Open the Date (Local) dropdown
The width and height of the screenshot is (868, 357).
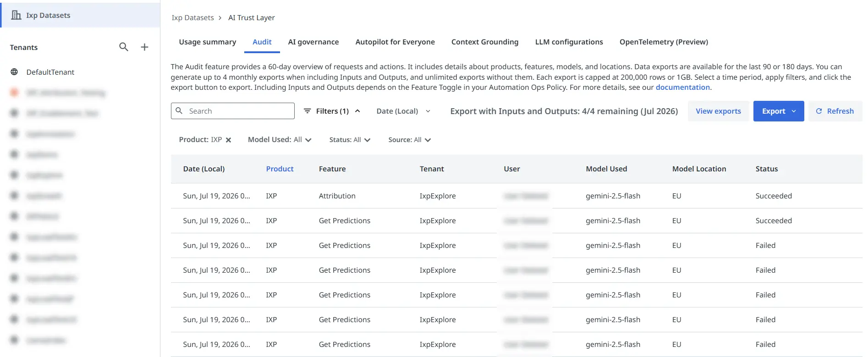[x=403, y=111]
